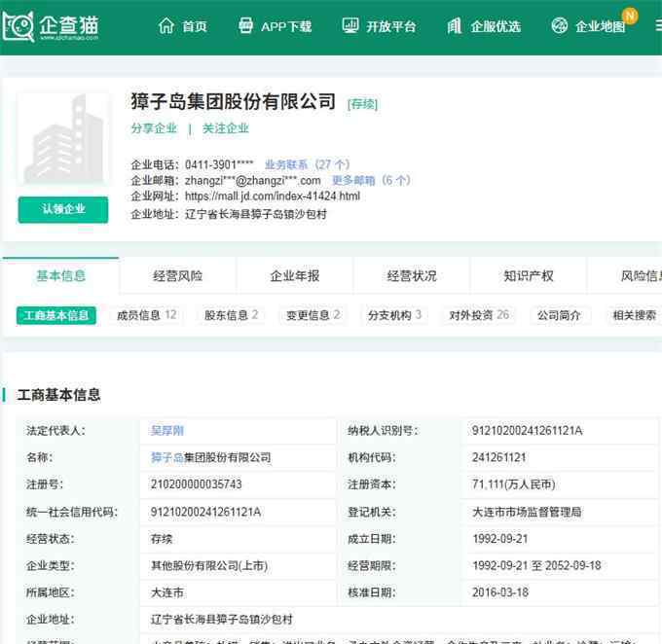662x644 pixels.
Task: Click the building icon beside 企服优选
Action: click(455, 26)
